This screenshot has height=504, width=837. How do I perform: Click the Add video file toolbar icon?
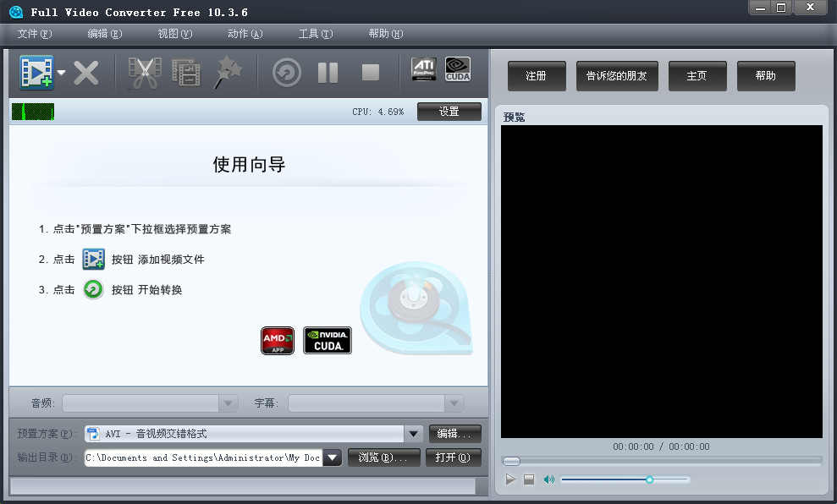tap(37, 72)
